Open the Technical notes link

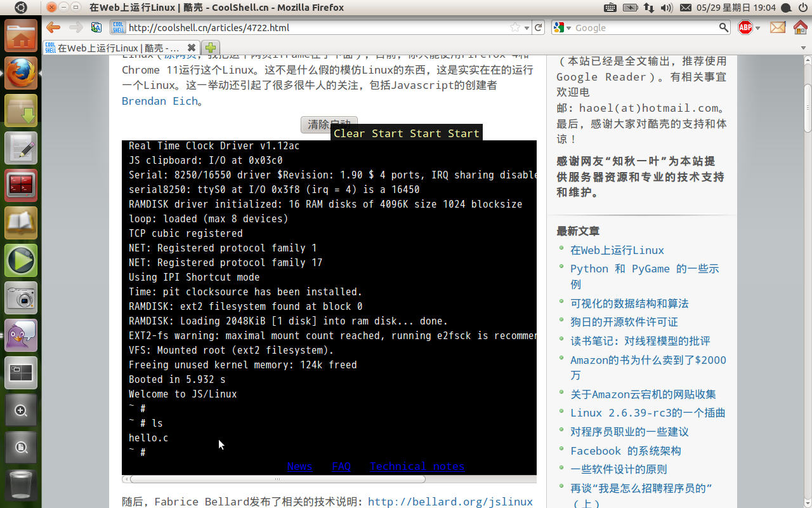click(x=417, y=466)
